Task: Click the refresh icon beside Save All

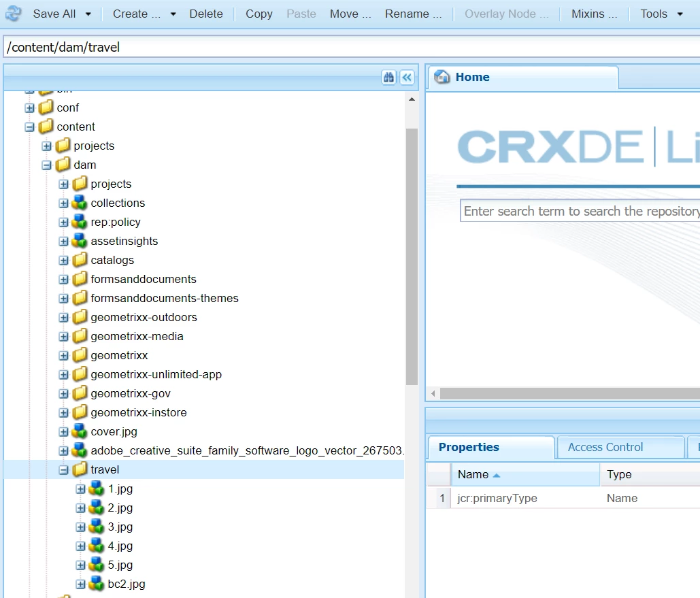Action: click(14, 14)
